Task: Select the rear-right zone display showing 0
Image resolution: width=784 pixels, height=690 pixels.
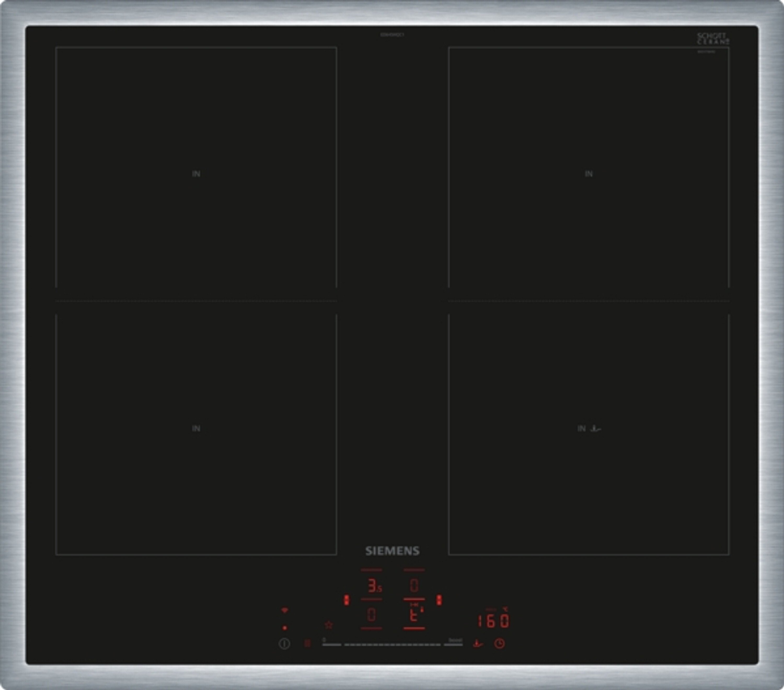Action: click(414, 586)
